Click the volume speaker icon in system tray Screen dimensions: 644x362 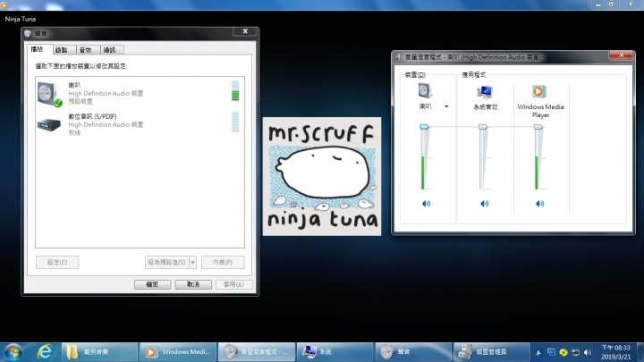pos(588,352)
